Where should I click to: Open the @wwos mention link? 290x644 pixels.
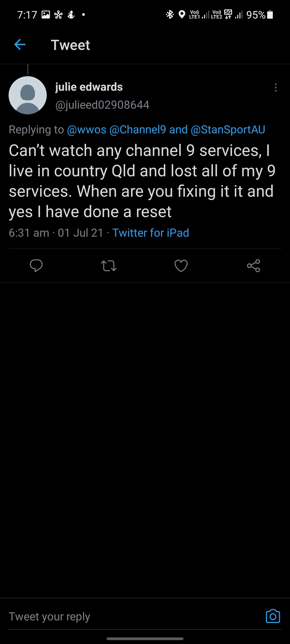click(x=86, y=130)
